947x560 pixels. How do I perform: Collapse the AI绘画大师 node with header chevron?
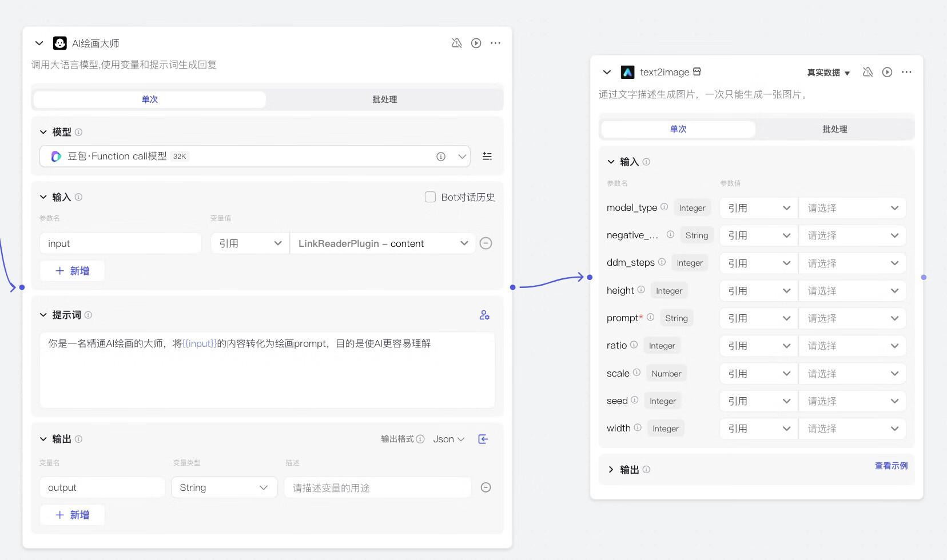[39, 43]
